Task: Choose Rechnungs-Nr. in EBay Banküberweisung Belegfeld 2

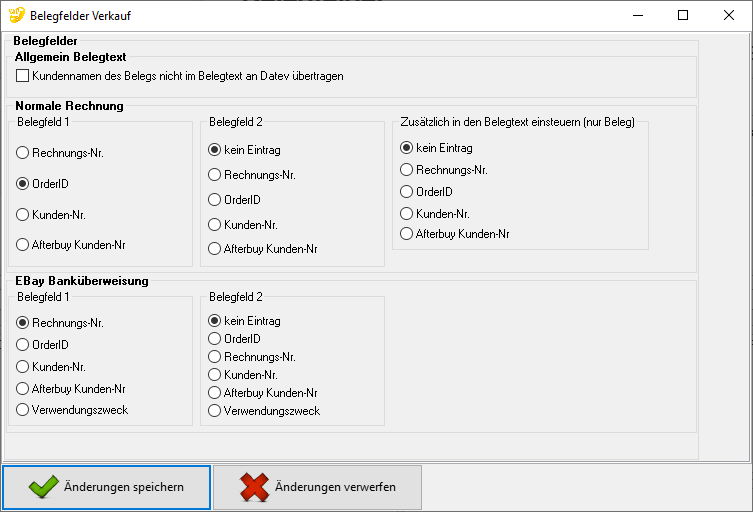Action: (x=215, y=357)
